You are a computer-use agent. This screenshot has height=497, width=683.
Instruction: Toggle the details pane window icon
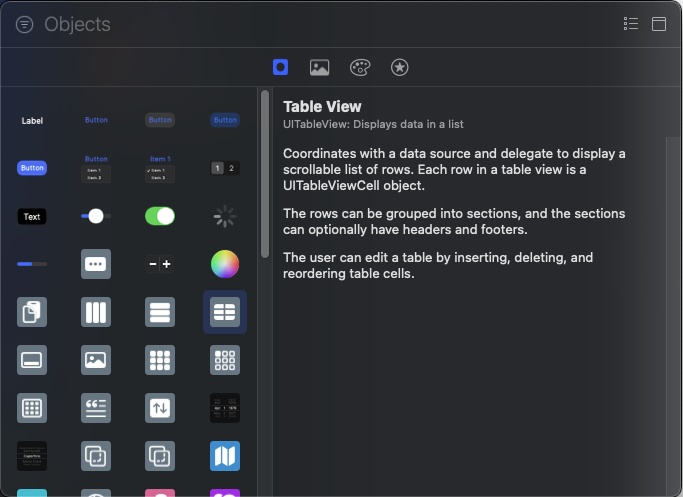(659, 24)
